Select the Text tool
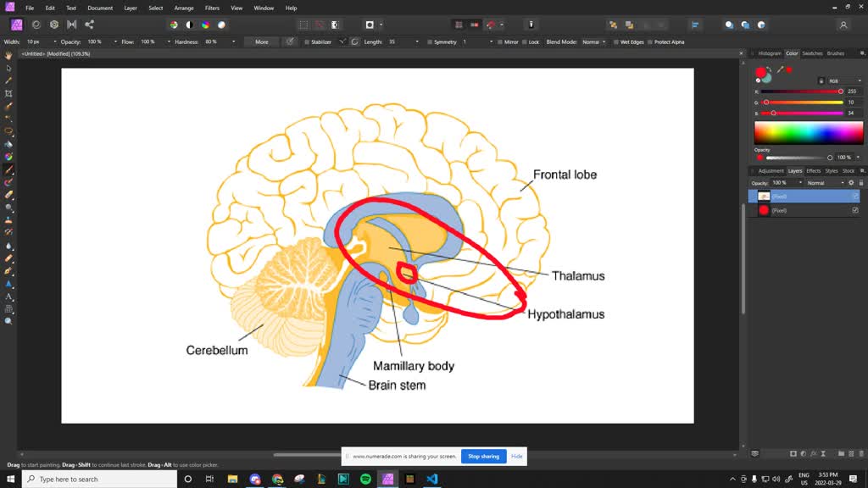The width and height of the screenshot is (868, 488). tap(9, 297)
